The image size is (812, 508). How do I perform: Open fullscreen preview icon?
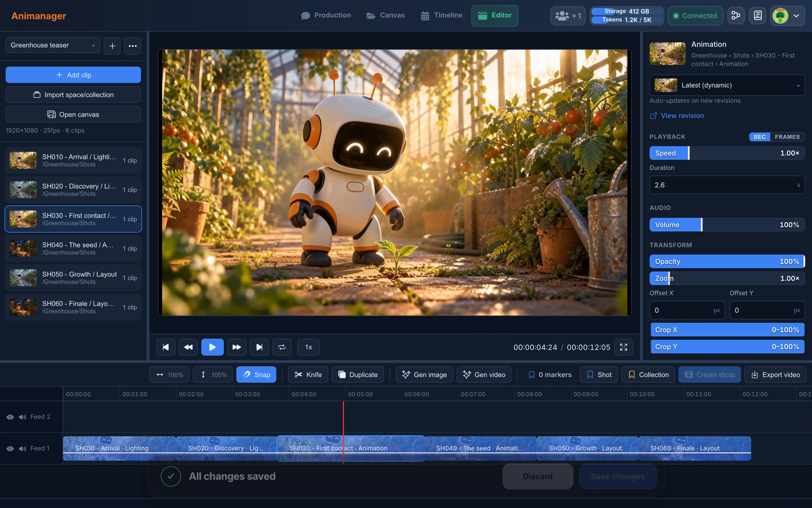click(623, 347)
